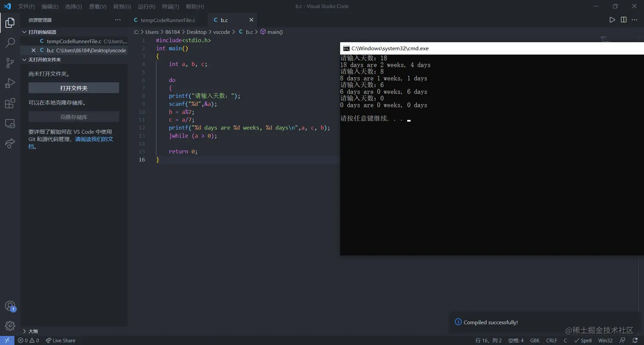Open the Desktop breadcrumb dropdown

tap(196, 32)
